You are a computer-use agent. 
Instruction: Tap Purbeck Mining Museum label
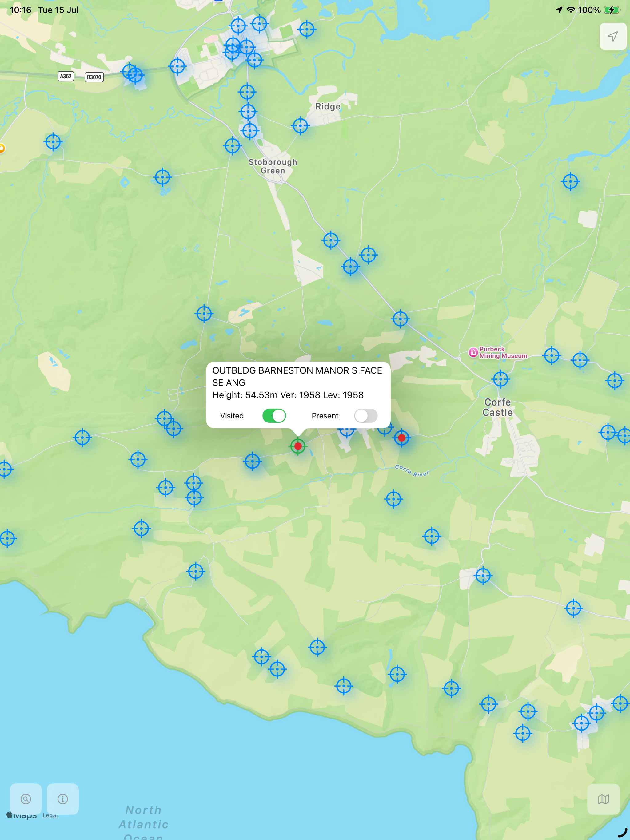[503, 352]
